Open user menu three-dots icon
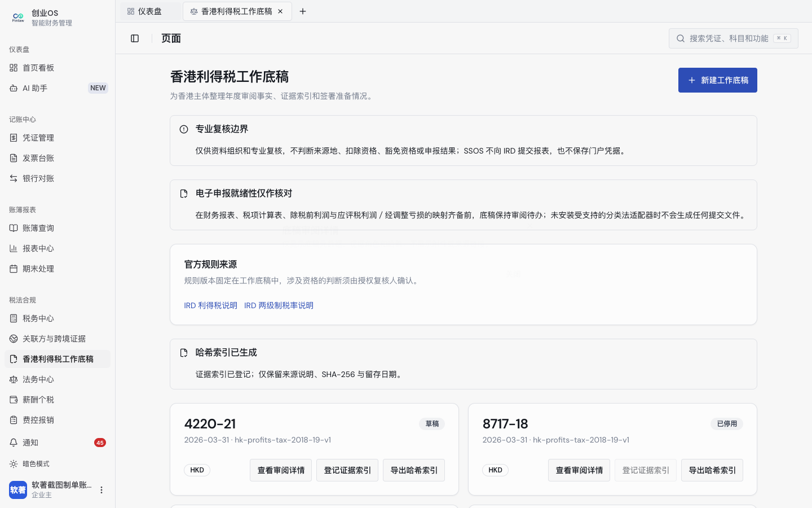Viewport: 812px width, 508px height. click(x=101, y=490)
